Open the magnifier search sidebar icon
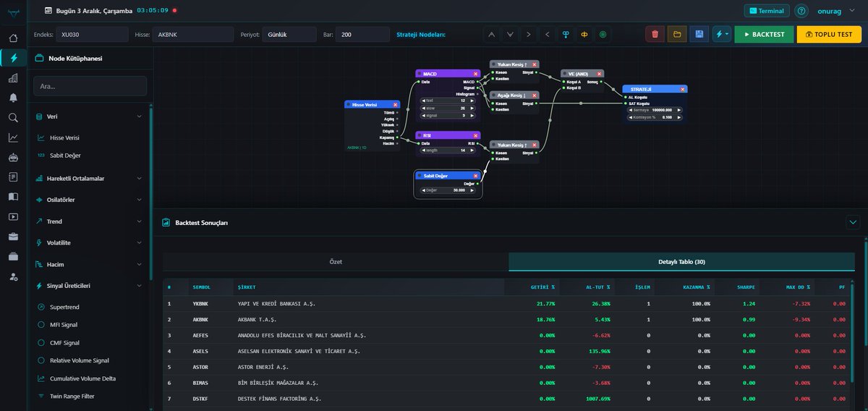868x411 pixels. (x=13, y=117)
